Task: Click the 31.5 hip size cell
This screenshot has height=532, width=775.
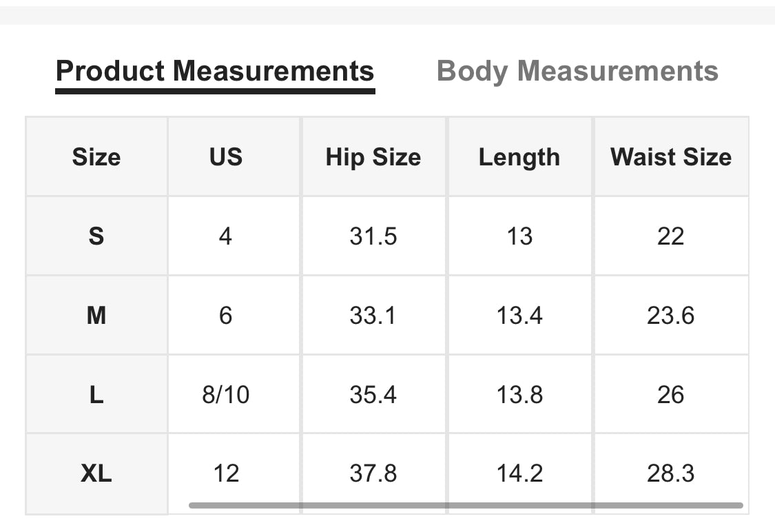Action: click(x=373, y=236)
